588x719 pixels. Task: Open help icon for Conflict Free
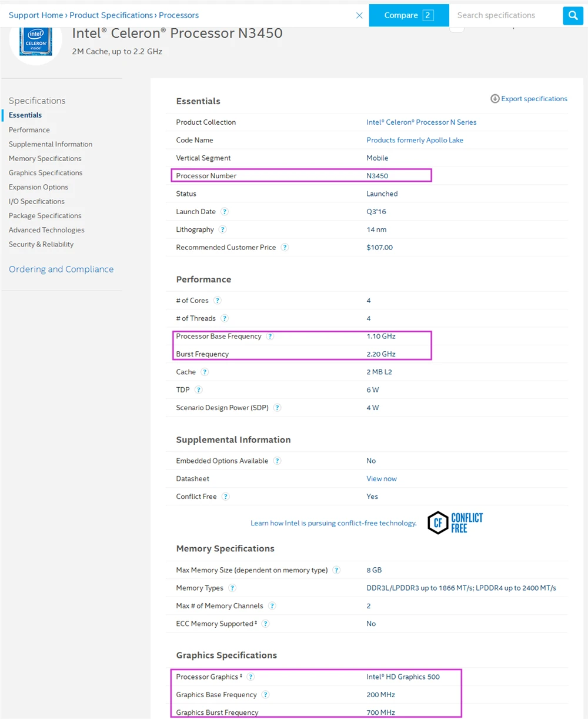point(225,497)
